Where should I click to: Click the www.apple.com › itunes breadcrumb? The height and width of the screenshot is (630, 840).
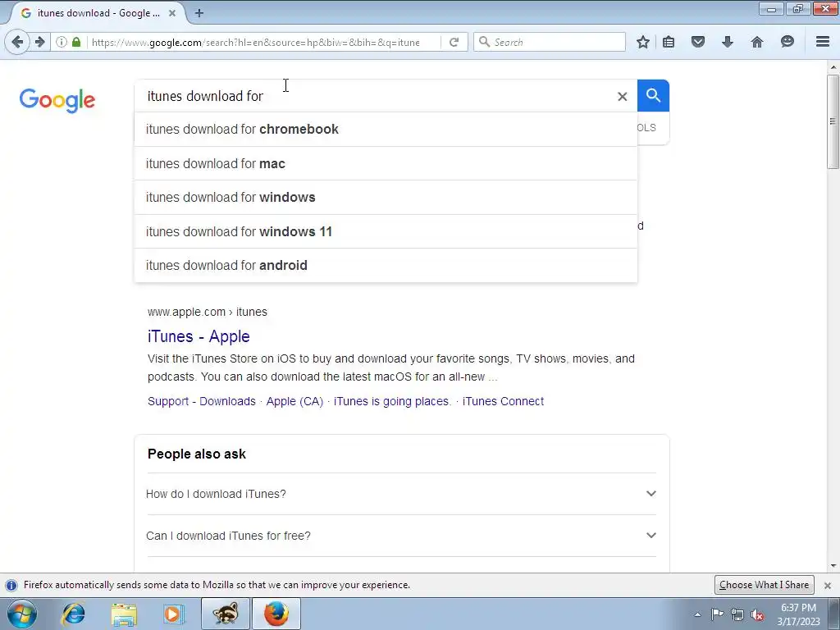click(x=208, y=312)
